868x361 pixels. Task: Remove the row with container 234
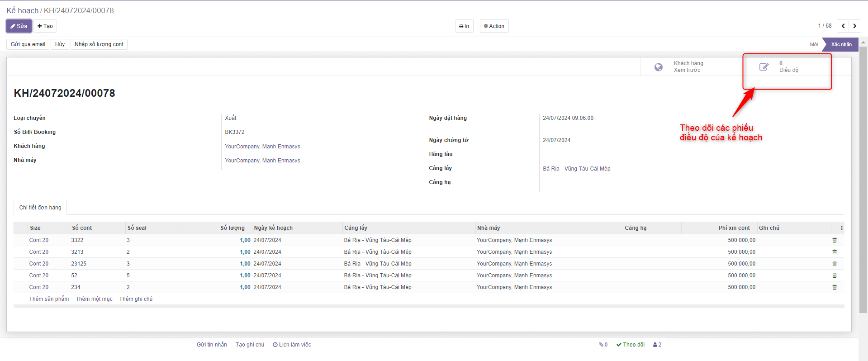coord(835,287)
